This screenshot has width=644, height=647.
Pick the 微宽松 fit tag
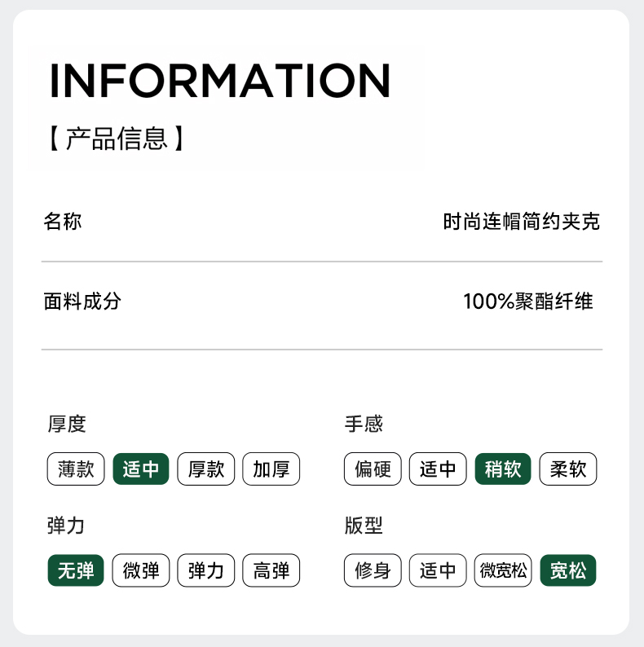pyautogui.click(x=503, y=570)
